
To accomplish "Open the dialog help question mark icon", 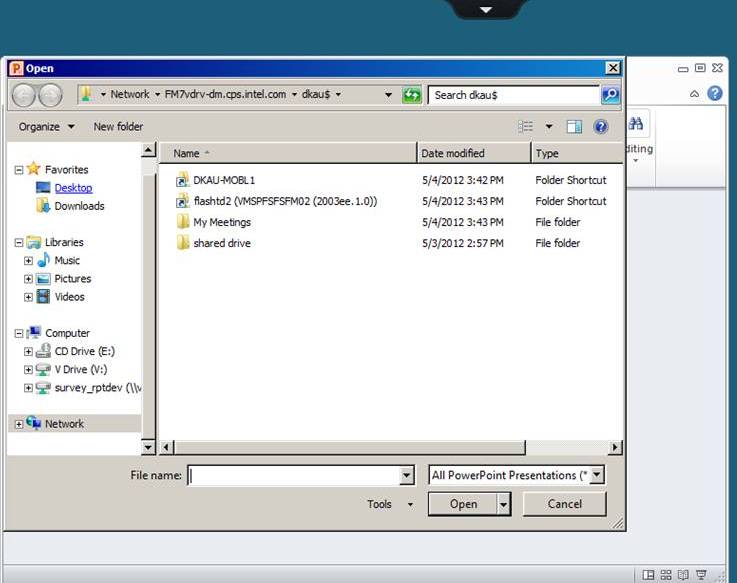I will (600, 127).
